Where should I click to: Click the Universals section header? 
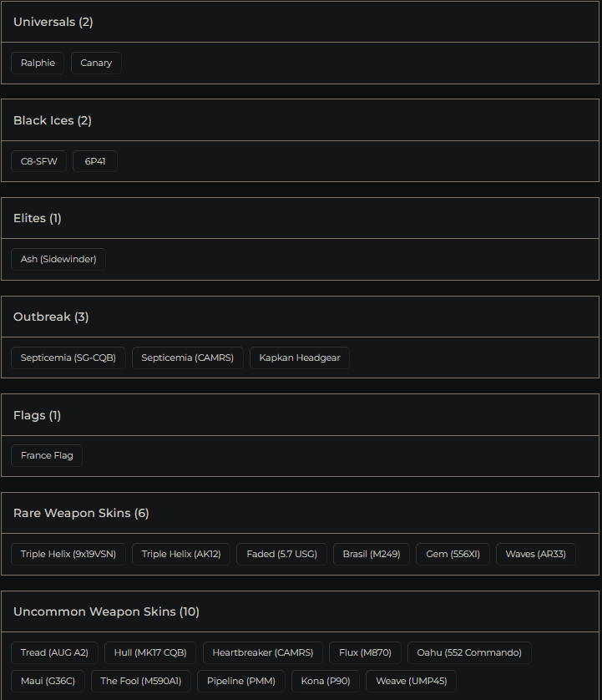click(x=53, y=22)
